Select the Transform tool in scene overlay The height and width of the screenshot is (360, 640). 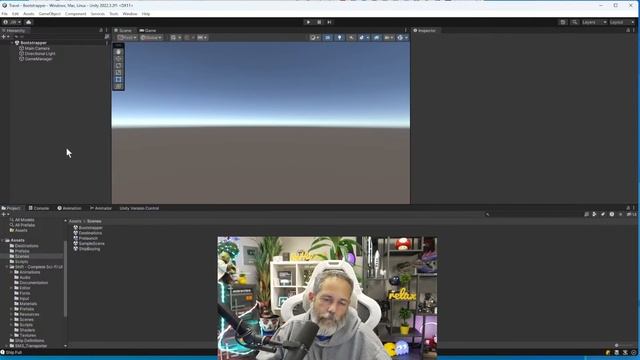(x=118, y=87)
